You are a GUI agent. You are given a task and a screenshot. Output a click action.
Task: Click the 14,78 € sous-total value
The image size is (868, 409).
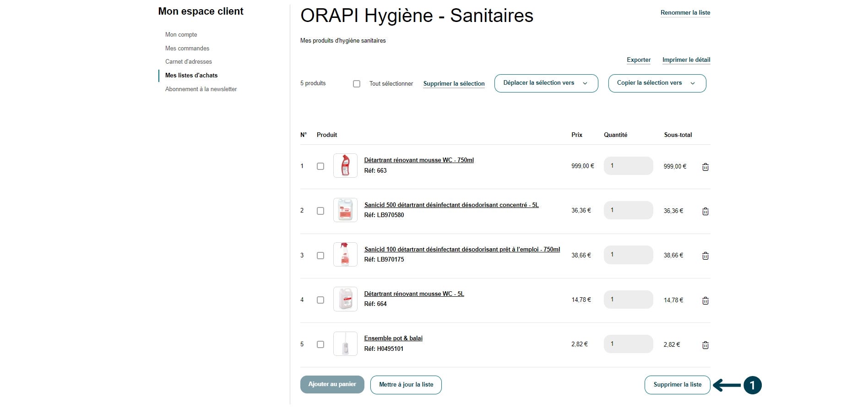[x=673, y=300]
